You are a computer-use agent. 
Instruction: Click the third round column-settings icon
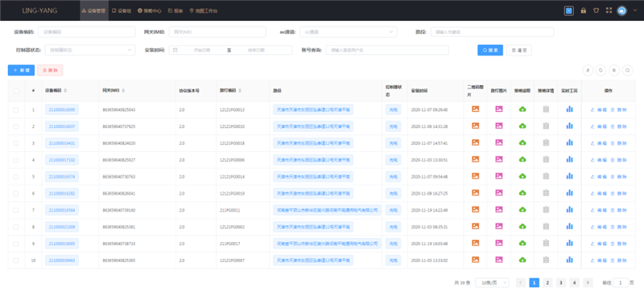(614, 70)
